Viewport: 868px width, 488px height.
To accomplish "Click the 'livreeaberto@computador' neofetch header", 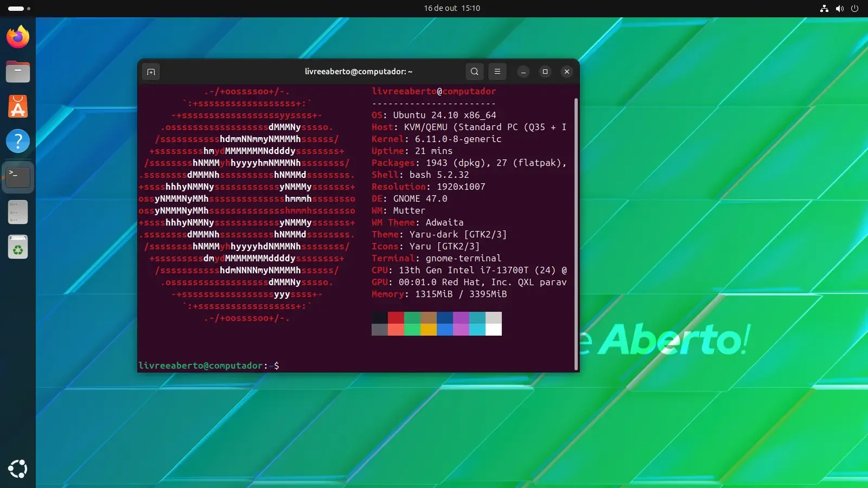I will (434, 91).
